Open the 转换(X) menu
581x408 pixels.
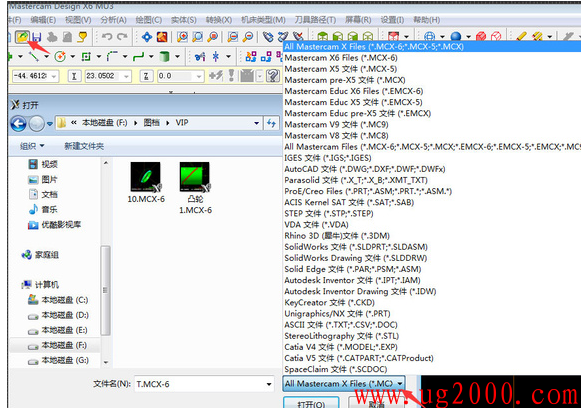pyautogui.click(x=219, y=20)
